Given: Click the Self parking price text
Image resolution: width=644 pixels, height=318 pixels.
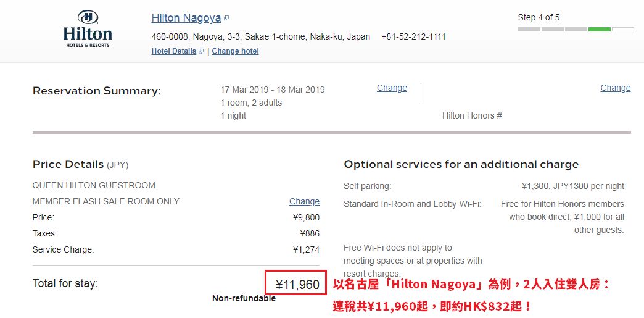Looking at the screenshot, I should click(x=573, y=186).
